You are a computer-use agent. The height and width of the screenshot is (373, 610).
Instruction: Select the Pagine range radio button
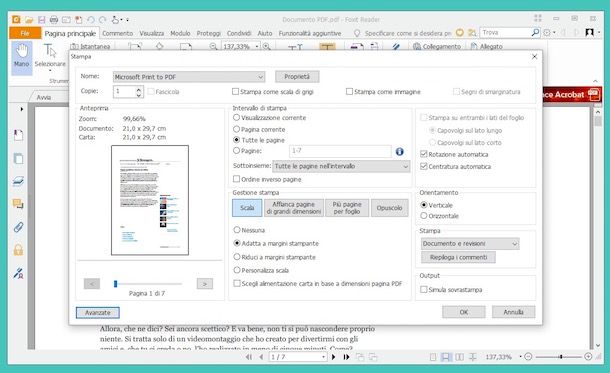[x=236, y=151]
